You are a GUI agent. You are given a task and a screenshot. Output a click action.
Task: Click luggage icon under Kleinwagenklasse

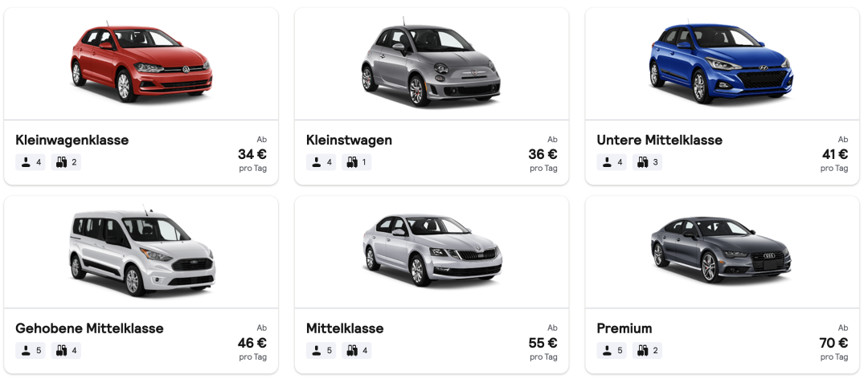click(x=61, y=162)
